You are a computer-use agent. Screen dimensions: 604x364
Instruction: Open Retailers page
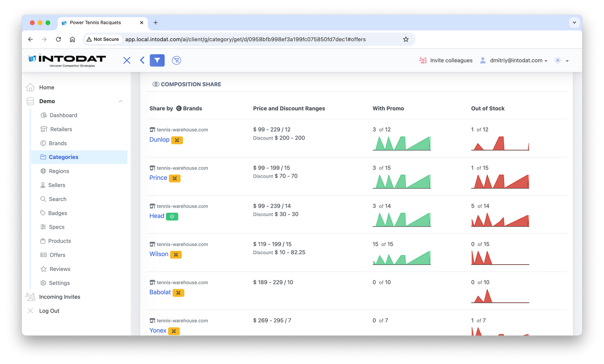tap(61, 129)
